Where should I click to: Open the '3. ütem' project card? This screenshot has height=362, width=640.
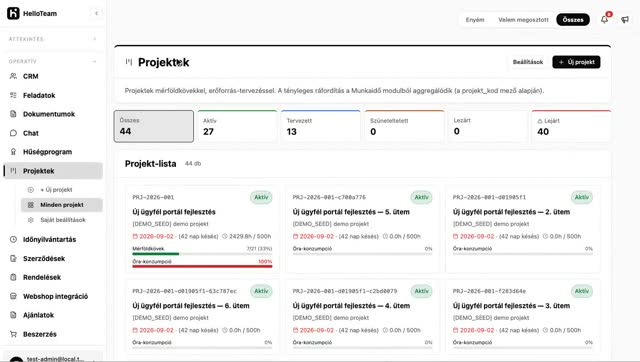click(523, 316)
